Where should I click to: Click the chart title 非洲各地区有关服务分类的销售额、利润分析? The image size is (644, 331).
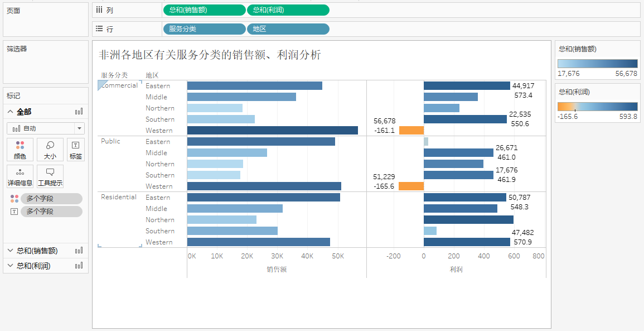point(210,55)
